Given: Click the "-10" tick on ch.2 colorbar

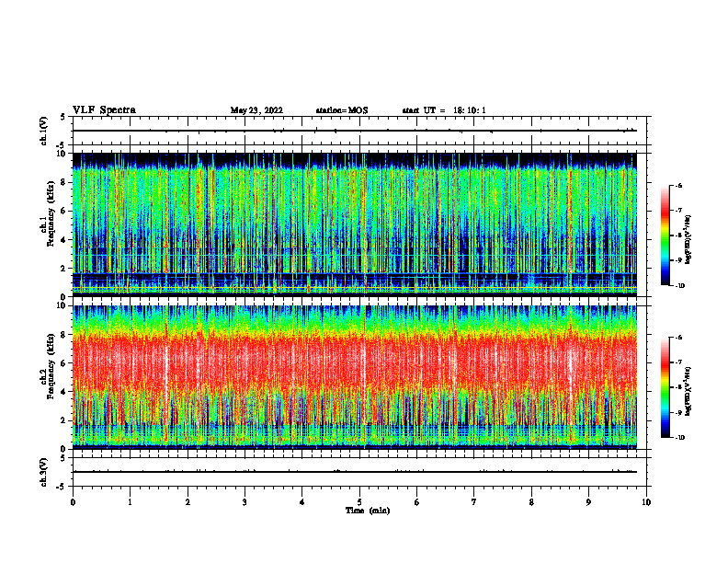Looking at the screenshot, I should (x=680, y=438).
